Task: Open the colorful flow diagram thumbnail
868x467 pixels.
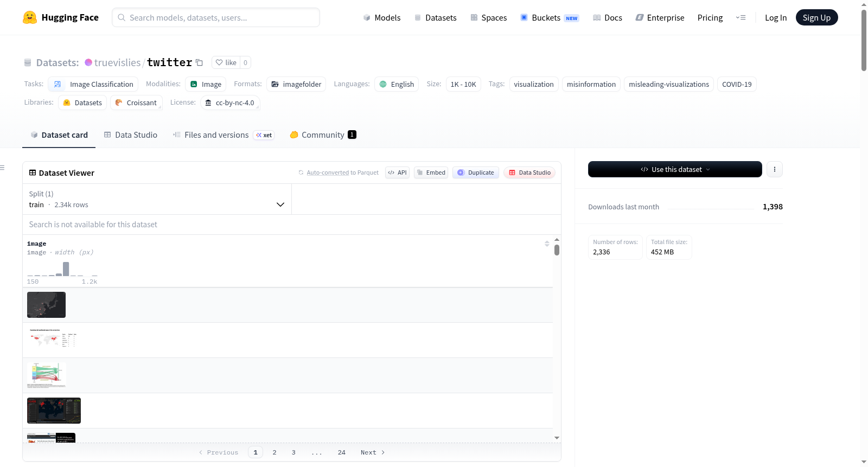Action: pyautogui.click(x=47, y=375)
